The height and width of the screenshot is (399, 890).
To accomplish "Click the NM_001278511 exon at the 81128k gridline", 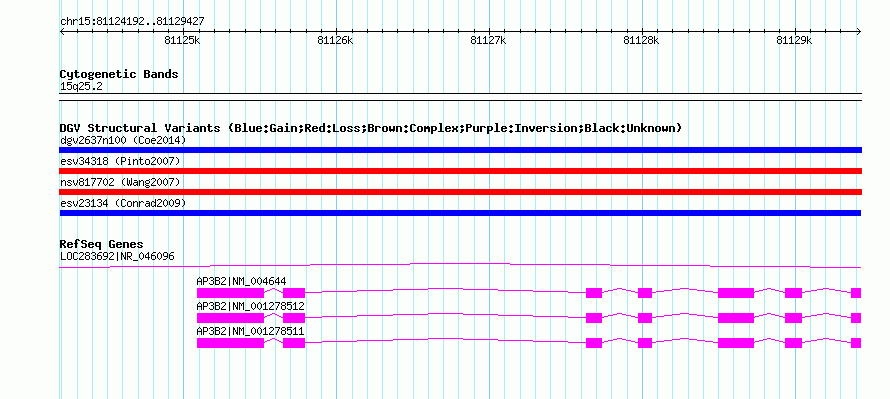I will pos(645,343).
